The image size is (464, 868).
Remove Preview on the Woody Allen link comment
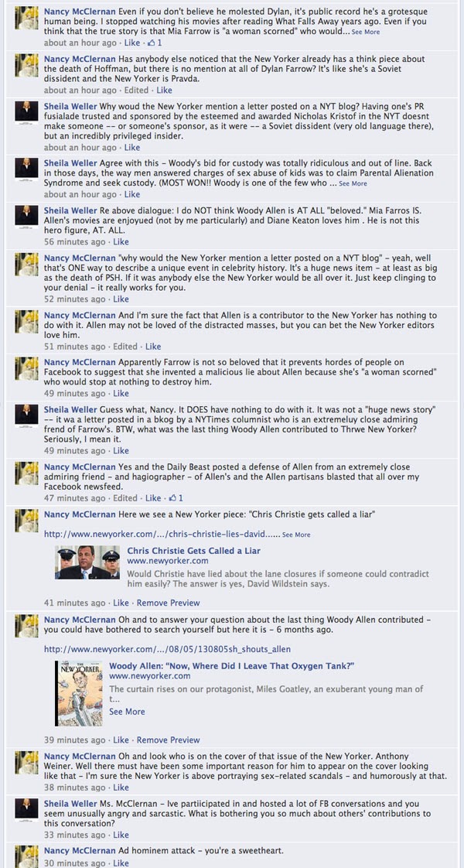coord(168,740)
